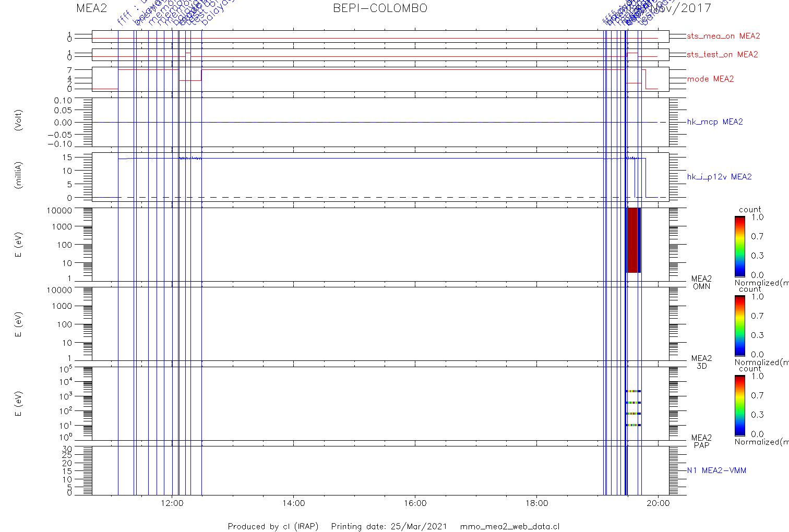Click the 0.10 tick on the Volt axis
Image resolution: width=789 pixels, height=532 pixels.
click(x=63, y=100)
